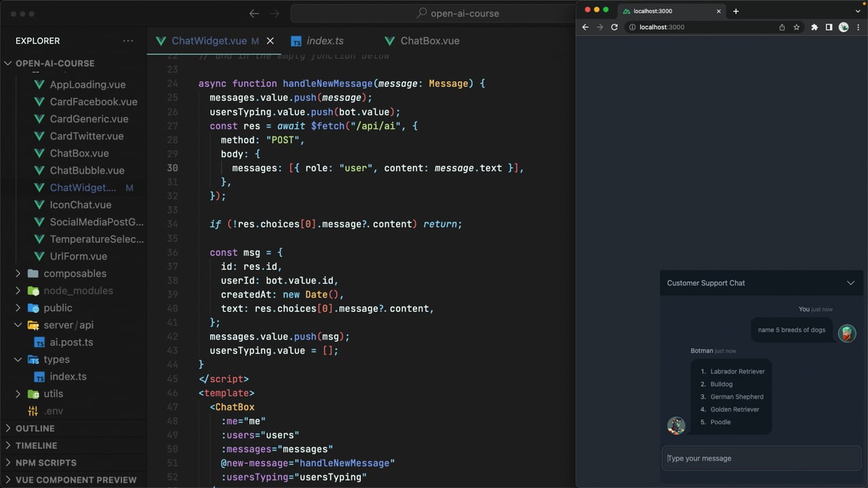868x488 pixels.
Task: Click handleNewMessage function name on line 24
Action: pos(328,83)
